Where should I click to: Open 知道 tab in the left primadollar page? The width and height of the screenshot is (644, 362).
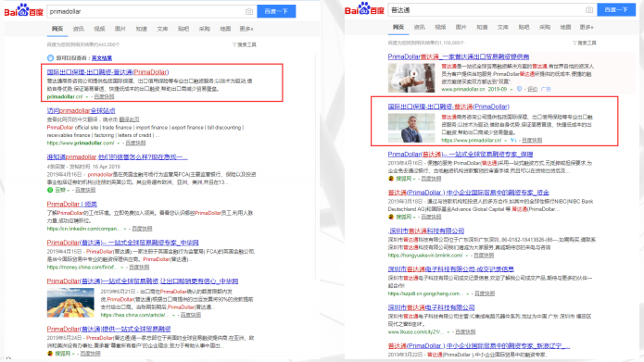coord(141,29)
